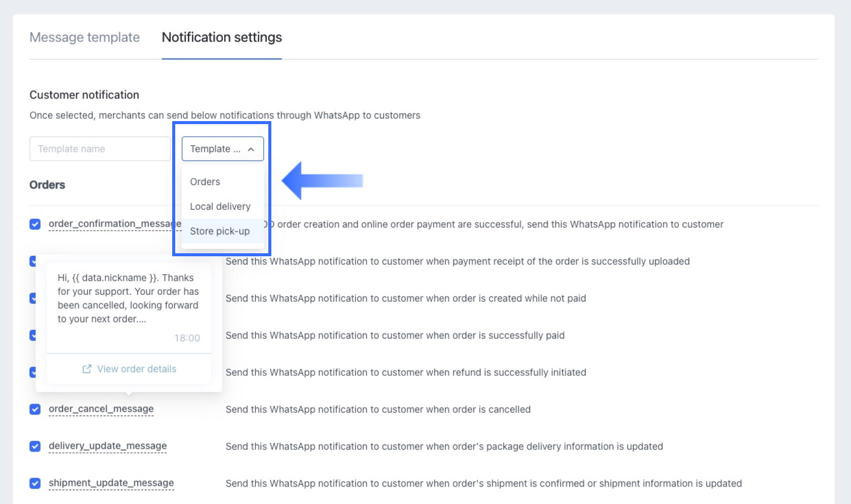Toggle the checkbox for the payment receipt notification
The height and width of the screenshot is (504, 851).
[33, 261]
